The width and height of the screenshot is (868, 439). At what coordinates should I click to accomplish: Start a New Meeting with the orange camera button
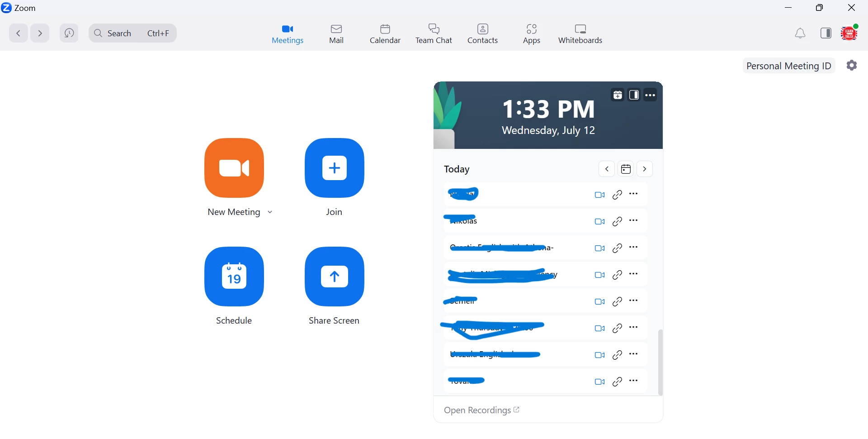pos(235,169)
